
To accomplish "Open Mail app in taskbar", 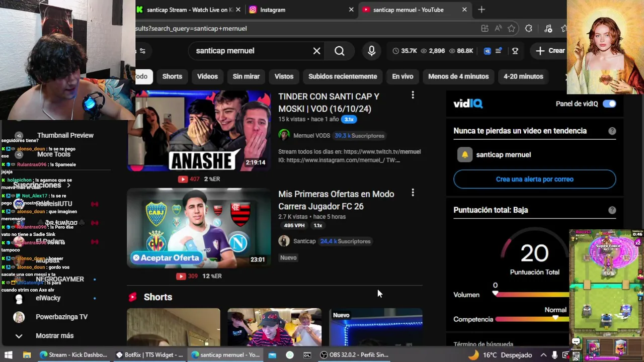I will point(272,355).
